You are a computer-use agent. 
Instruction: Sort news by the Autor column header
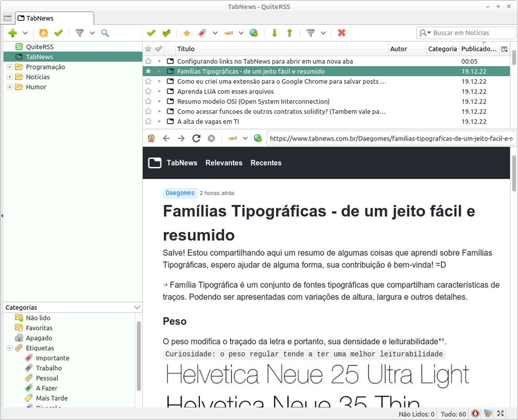407,49
